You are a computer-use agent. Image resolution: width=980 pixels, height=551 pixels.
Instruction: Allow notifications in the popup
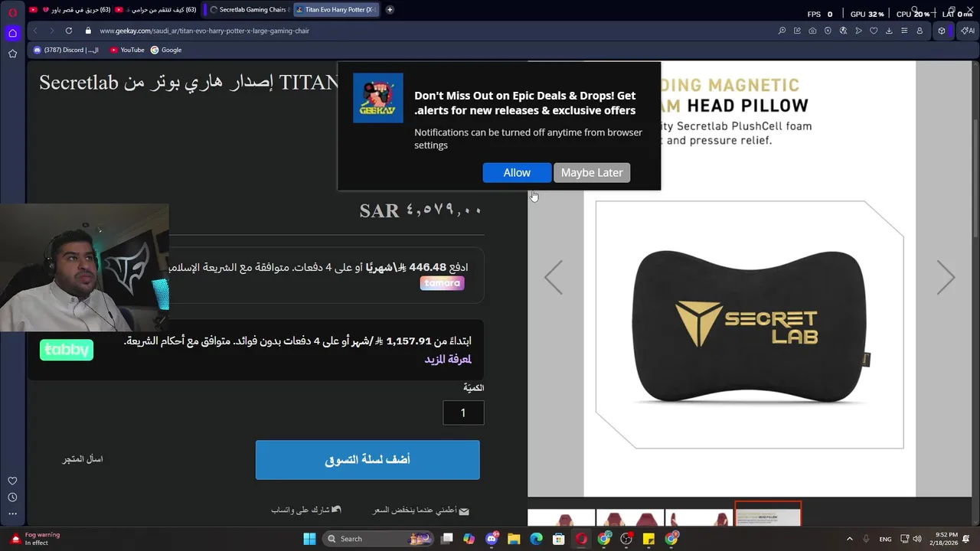[517, 173]
